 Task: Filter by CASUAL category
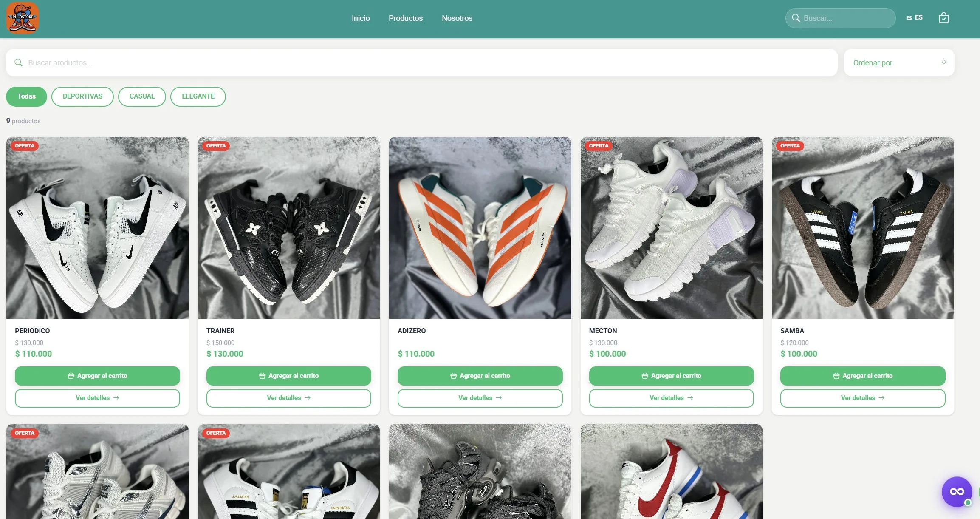coord(142,96)
